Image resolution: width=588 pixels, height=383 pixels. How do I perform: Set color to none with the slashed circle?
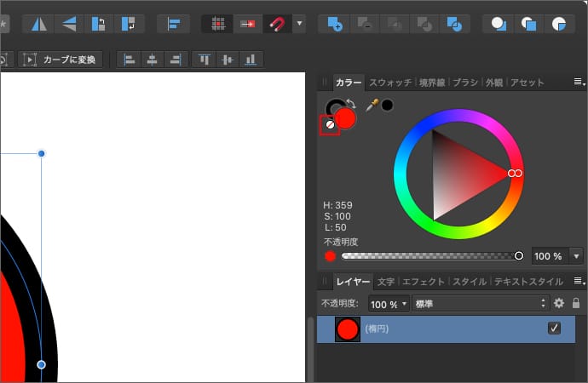(x=330, y=125)
